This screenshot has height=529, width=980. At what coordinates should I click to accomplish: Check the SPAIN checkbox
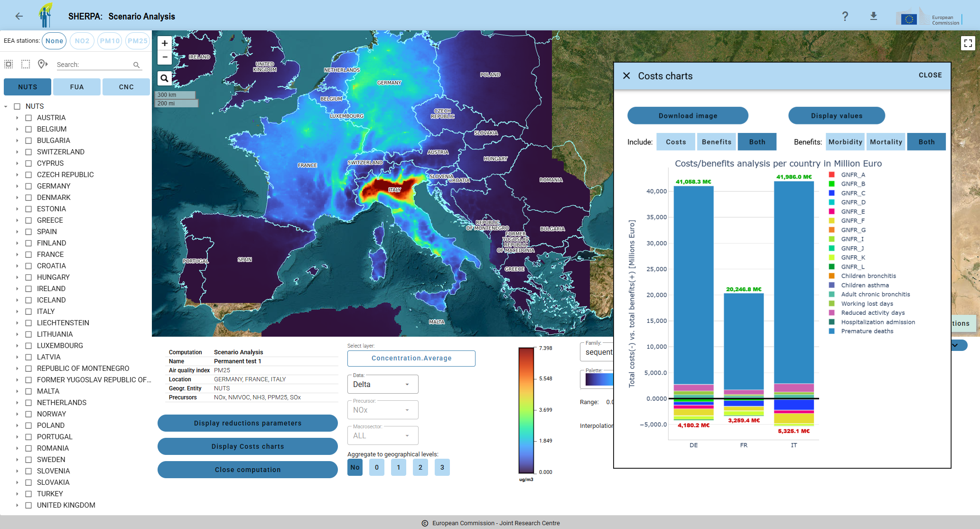(x=28, y=232)
